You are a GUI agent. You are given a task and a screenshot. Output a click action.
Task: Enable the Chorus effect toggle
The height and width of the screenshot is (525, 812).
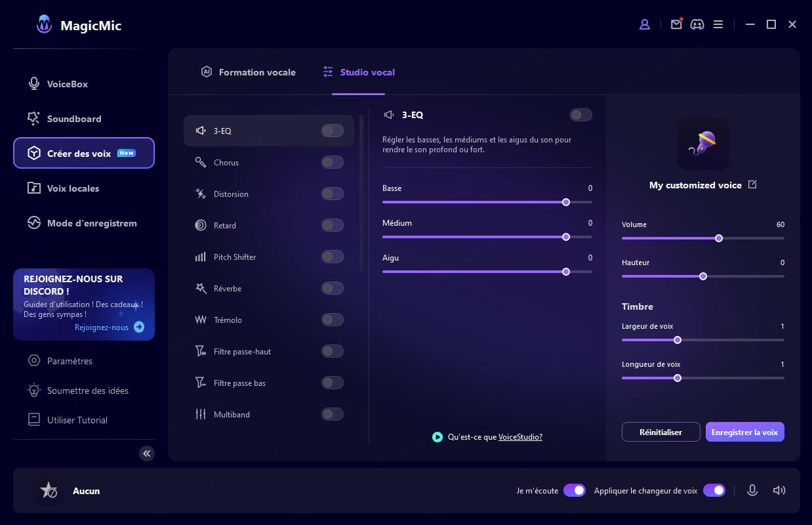(332, 162)
